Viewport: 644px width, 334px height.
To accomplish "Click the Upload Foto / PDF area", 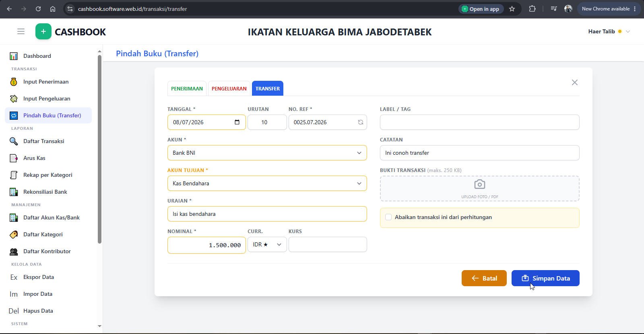I will (x=479, y=189).
